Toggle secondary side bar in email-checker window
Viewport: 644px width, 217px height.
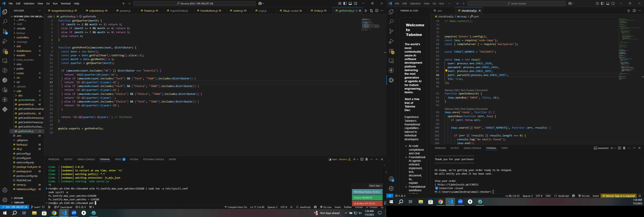[613, 3]
